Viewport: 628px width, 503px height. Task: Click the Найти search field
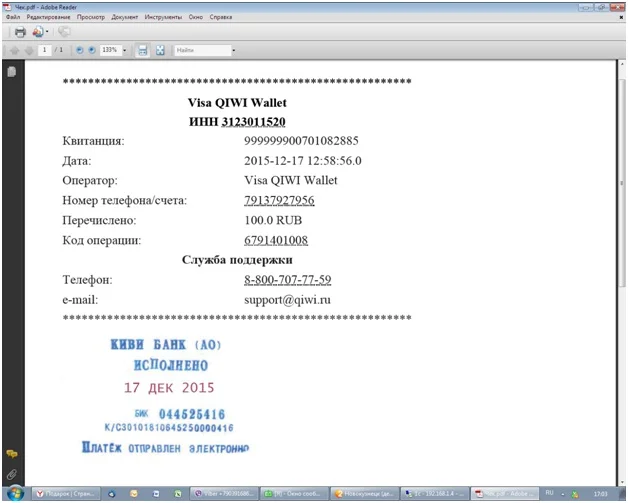tap(203, 50)
